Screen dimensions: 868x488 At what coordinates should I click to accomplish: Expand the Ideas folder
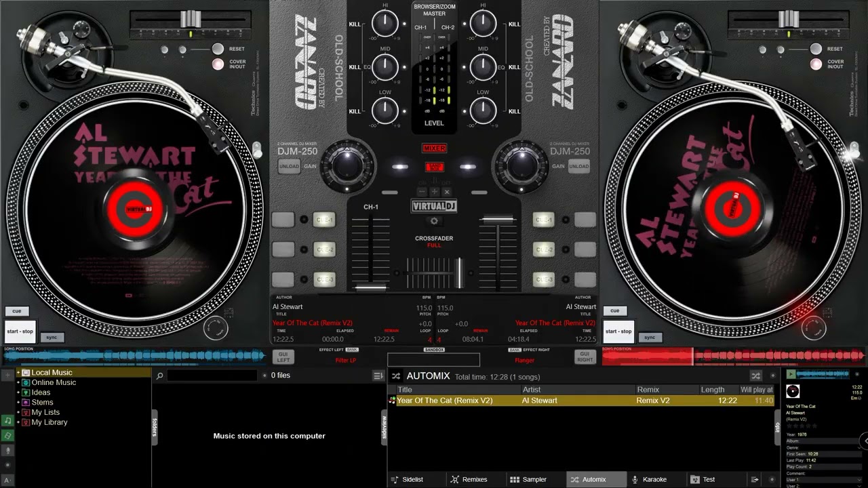pyautogui.click(x=18, y=392)
